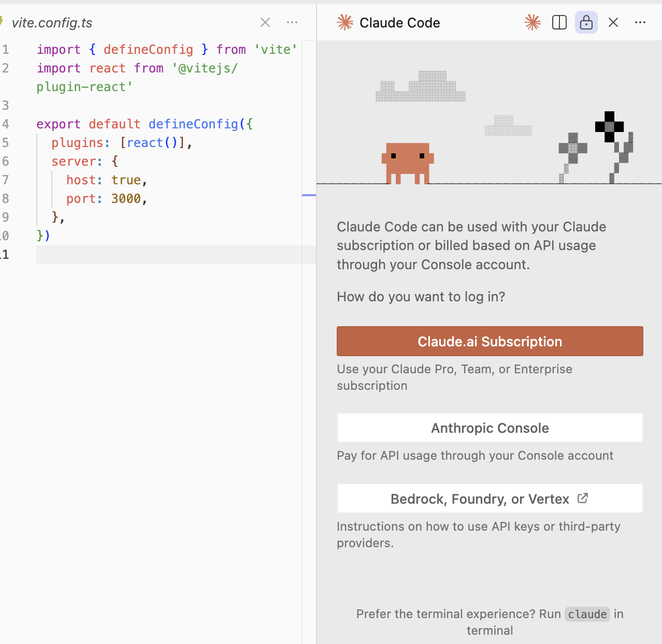The width and height of the screenshot is (662, 644).
Task: Click the 'export default' keyword text
Action: [88, 124]
